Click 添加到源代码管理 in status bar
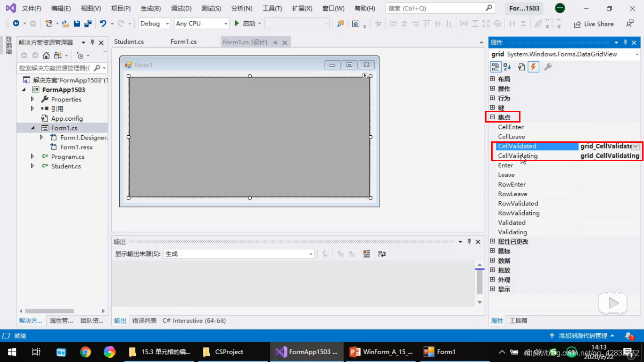The height and width of the screenshot is (362, 644). (x=582, y=336)
